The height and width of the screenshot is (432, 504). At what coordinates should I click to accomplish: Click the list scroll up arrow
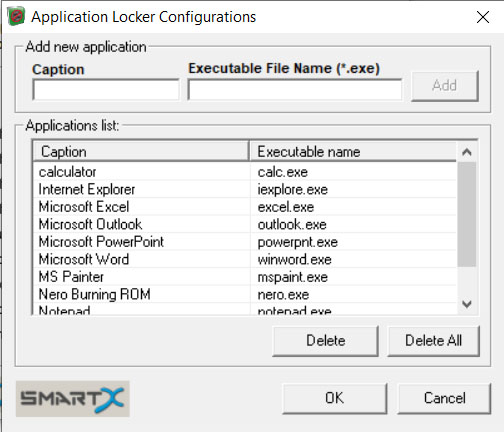(467, 152)
